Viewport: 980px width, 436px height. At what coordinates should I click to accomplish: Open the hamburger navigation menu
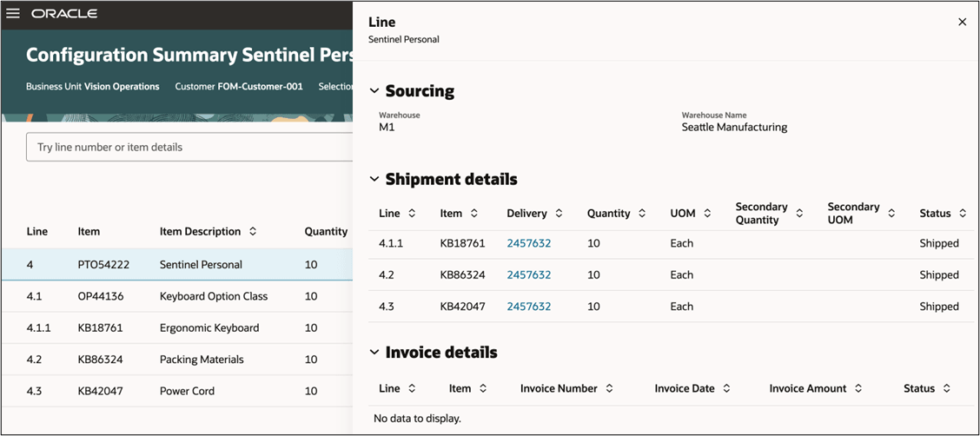tap(12, 13)
